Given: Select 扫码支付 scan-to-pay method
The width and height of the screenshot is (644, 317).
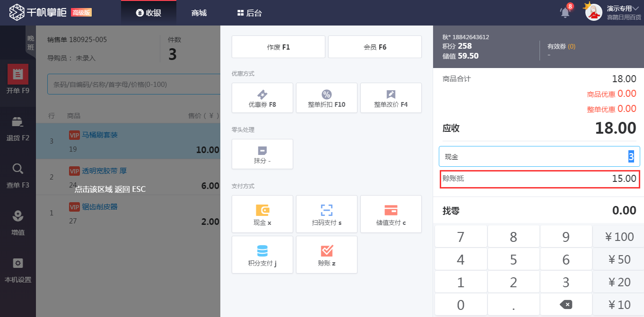Looking at the screenshot, I should pos(326,214).
